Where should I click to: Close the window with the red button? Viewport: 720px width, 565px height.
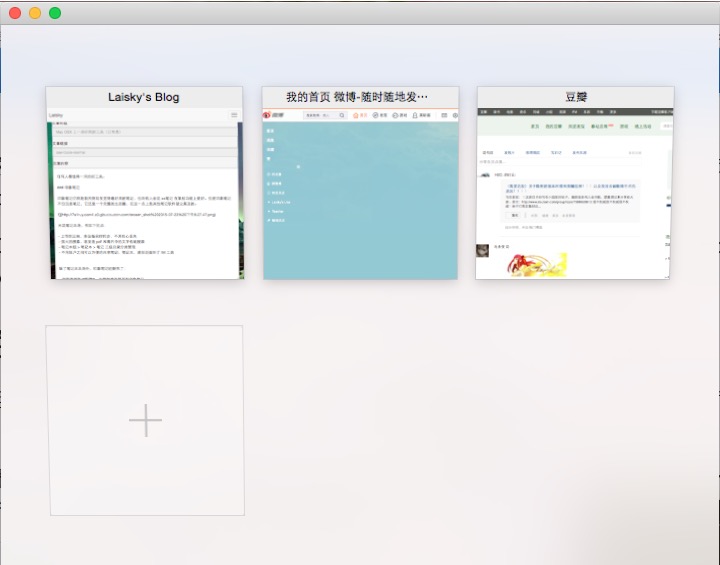[15, 13]
